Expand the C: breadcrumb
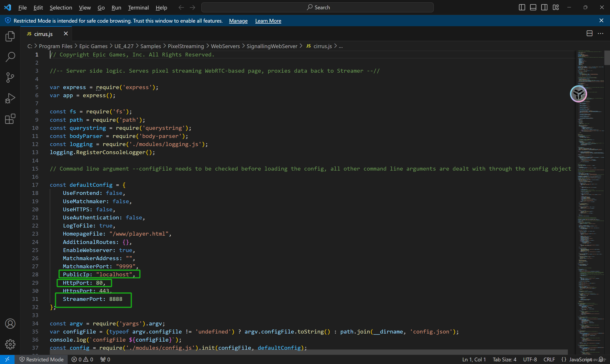Viewport: 610px width, 364px height. (30, 46)
